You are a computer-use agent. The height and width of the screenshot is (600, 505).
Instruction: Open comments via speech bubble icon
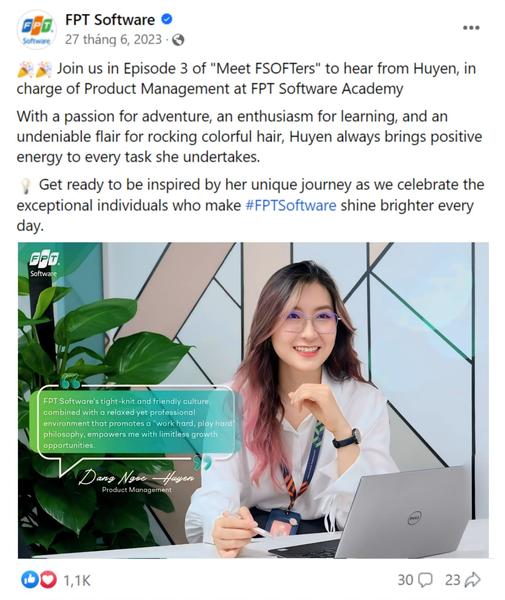click(x=425, y=580)
